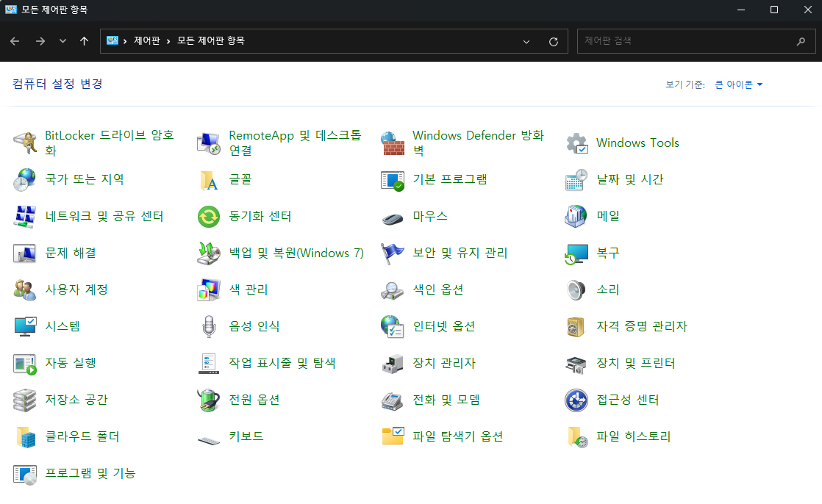Open the recent locations dropdown arrow
Viewport: 822px width, 504px height.
[63, 41]
